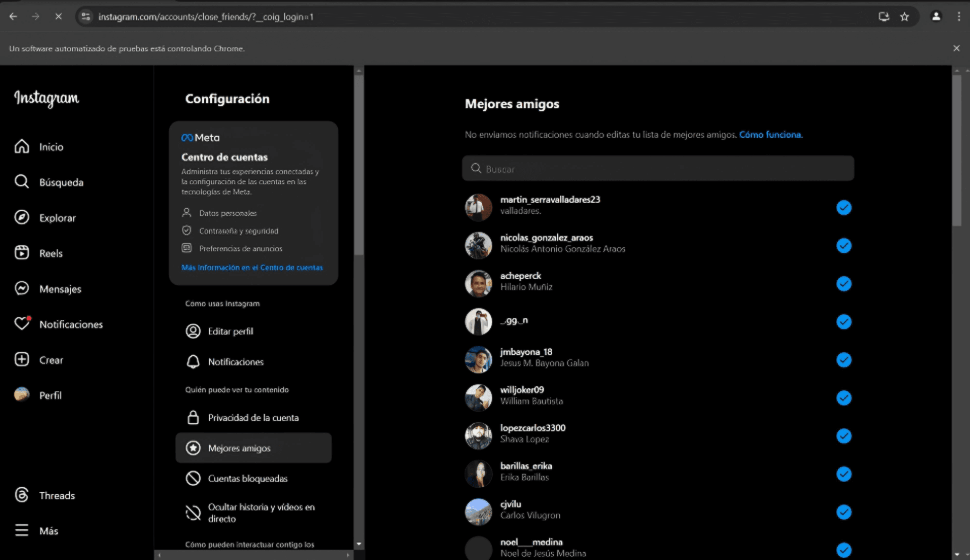Screen dimensions: 970x560
Task: Open Chrome three-dot menu
Action: click(x=959, y=16)
